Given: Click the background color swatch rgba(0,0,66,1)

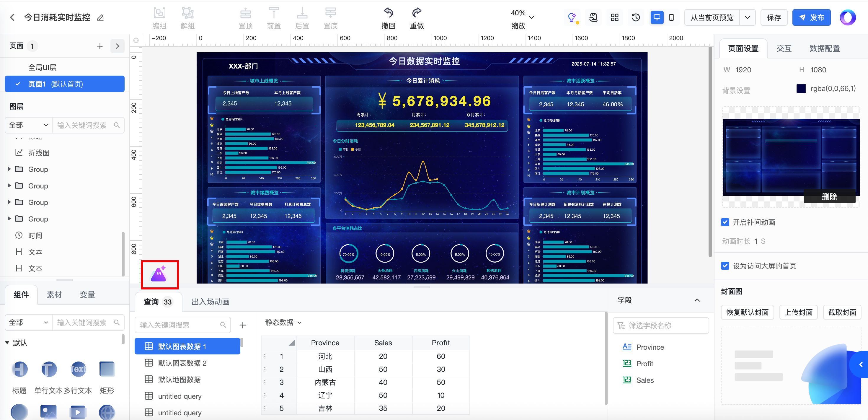Looking at the screenshot, I should coord(801,89).
